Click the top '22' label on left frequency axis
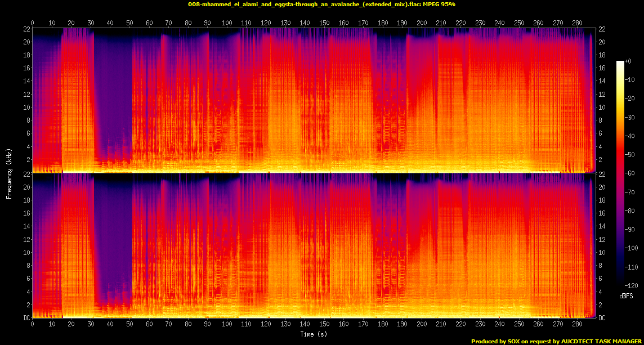Viewport: 644px width, 345px height. click(x=25, y=29)
